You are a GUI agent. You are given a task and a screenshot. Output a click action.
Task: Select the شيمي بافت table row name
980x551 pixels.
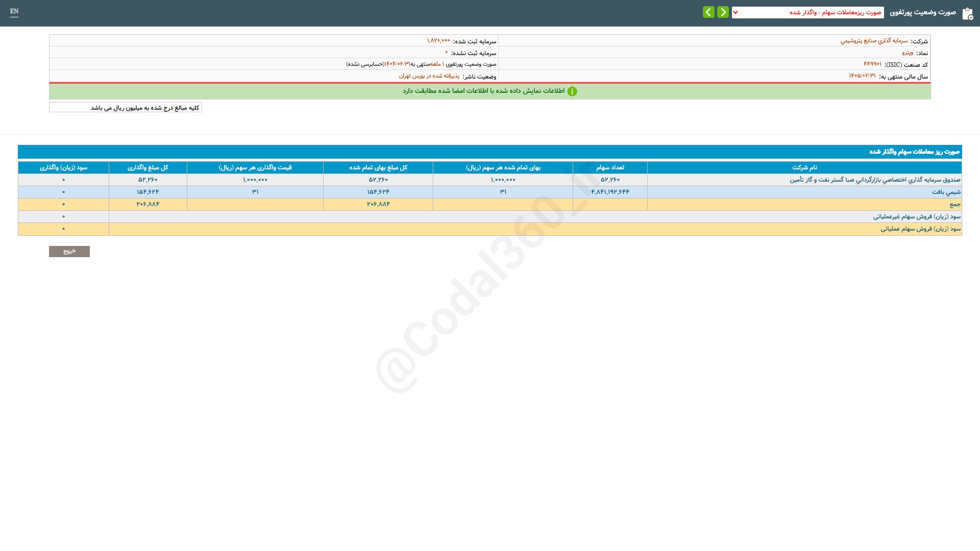946,192
